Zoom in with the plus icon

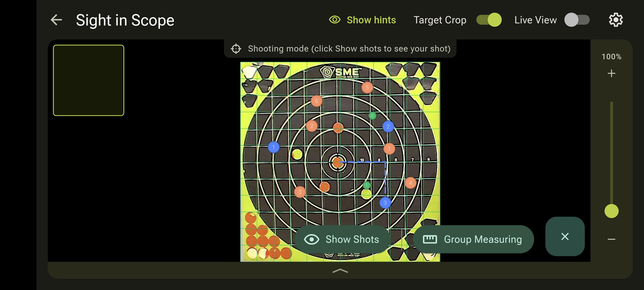pyautogui.click(x=612, y=73)
